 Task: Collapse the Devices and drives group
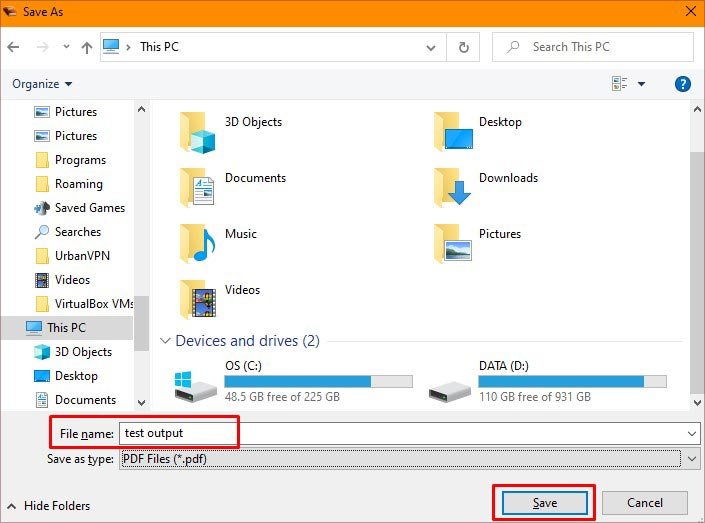click(165, 341)
